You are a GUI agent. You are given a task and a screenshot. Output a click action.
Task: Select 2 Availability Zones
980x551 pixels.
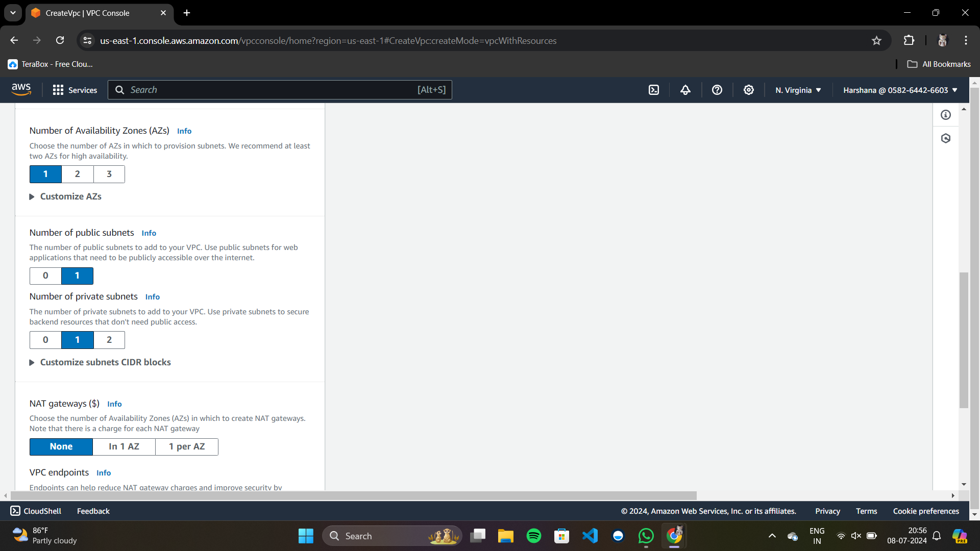coord(78,174)
